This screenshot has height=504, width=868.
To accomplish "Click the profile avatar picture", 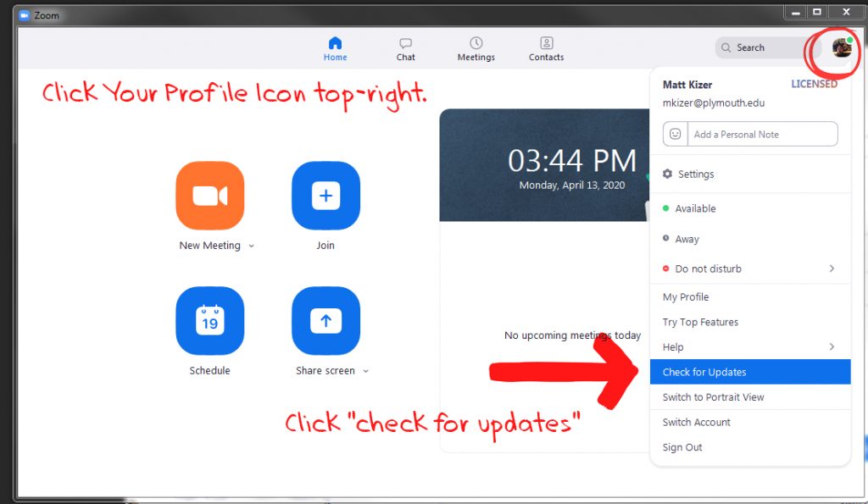I will tap(842, 47).
